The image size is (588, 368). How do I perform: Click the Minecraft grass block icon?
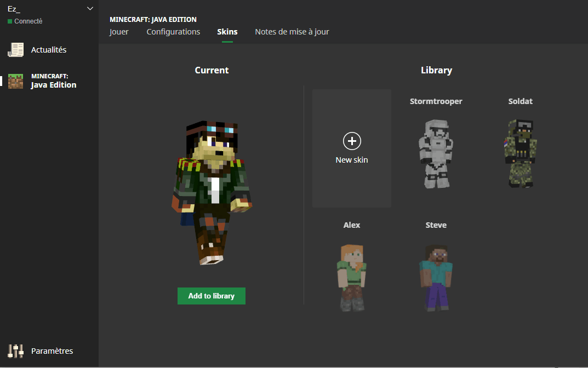[16, 81]
